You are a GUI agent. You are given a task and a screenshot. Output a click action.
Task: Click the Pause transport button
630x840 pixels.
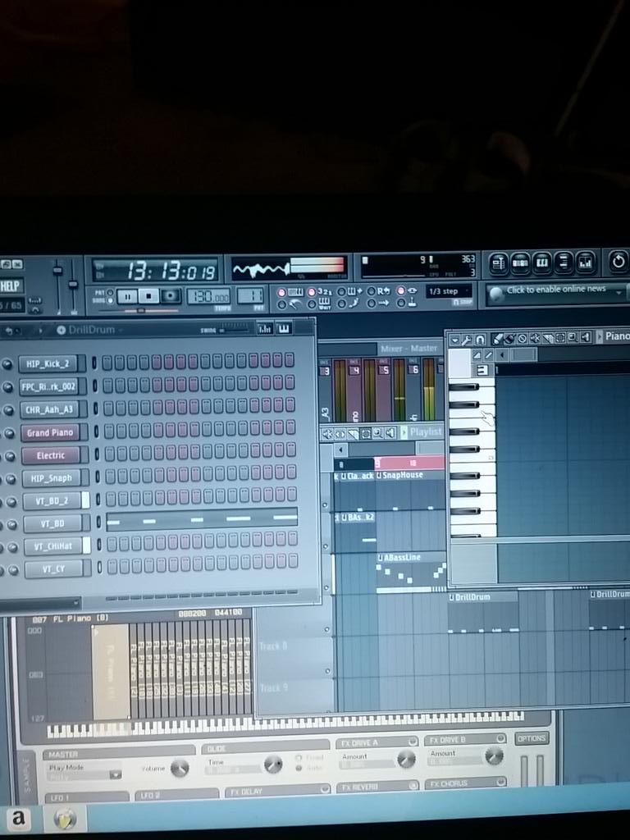[x=127, y=295]
